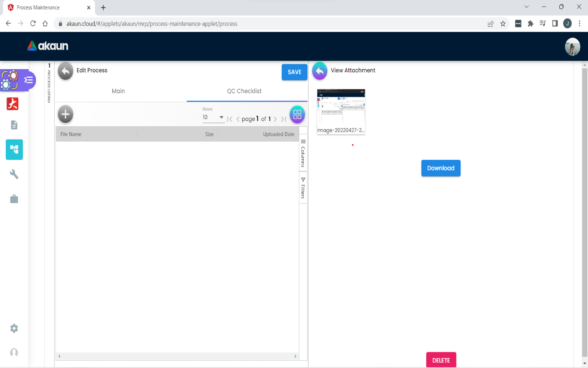588x368 pixels.
Task: Sort by Size column header
Action: [178, 134]
